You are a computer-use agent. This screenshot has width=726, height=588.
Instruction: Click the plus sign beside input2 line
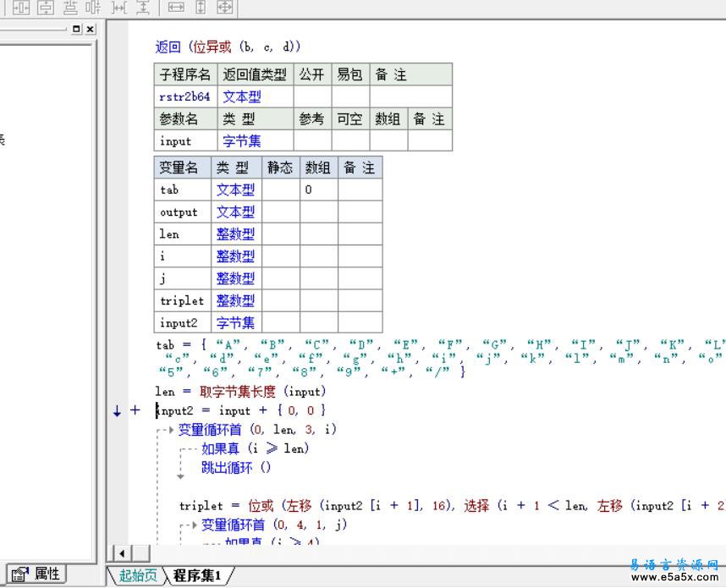coord(135,409)
